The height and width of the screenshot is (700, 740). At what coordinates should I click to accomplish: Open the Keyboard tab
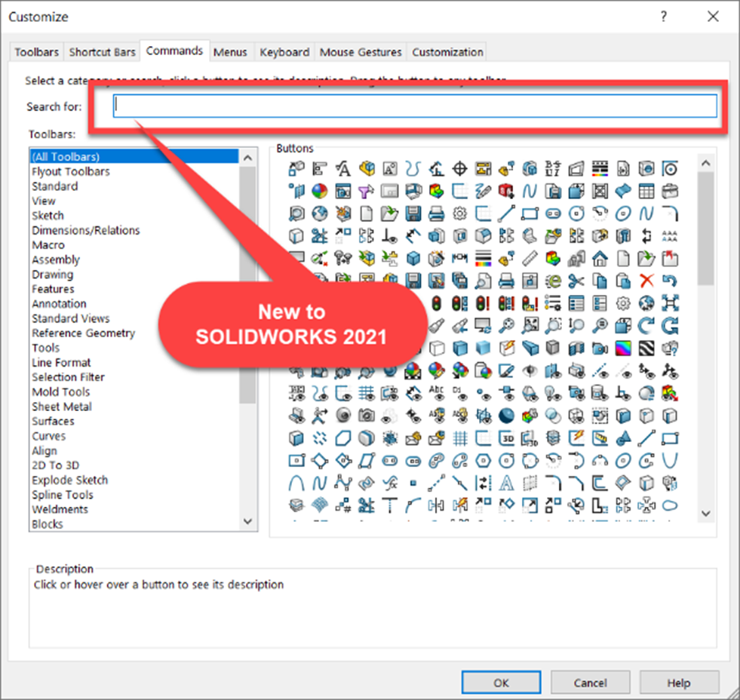coord(284,52)
